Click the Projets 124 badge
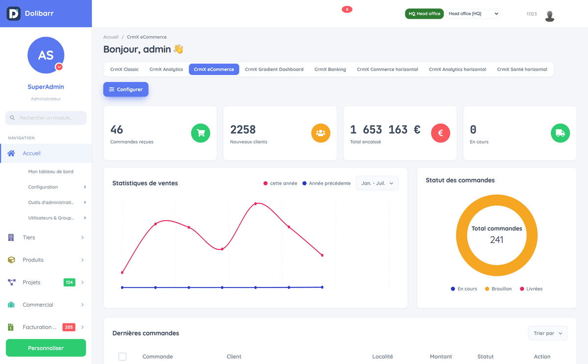Screen dimensions: 588x364 click(x=69, y=283)
